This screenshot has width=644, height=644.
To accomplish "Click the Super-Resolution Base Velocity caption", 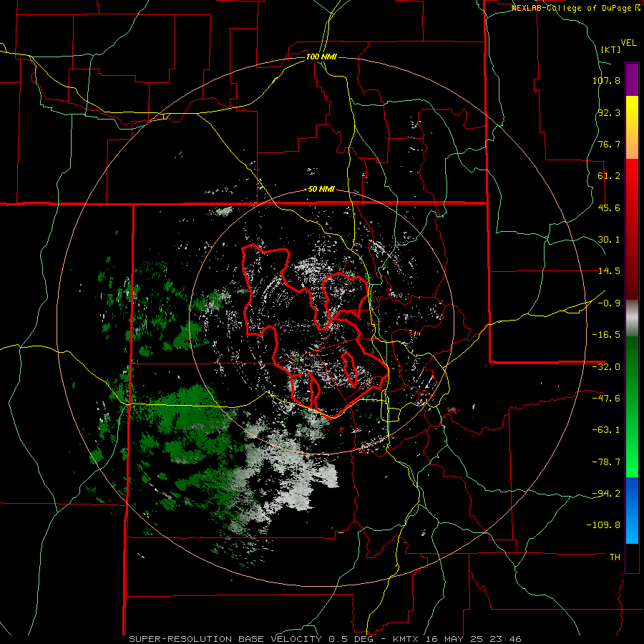I will 326,639.
